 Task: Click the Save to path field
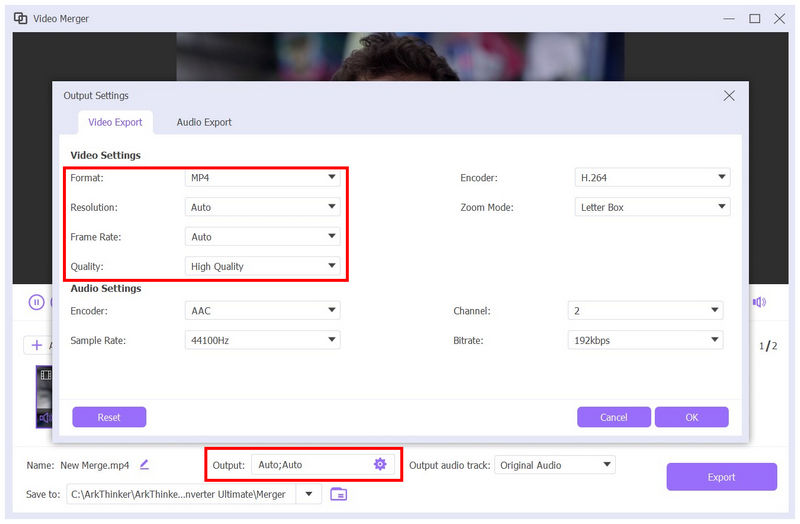[x=181, y=494]
